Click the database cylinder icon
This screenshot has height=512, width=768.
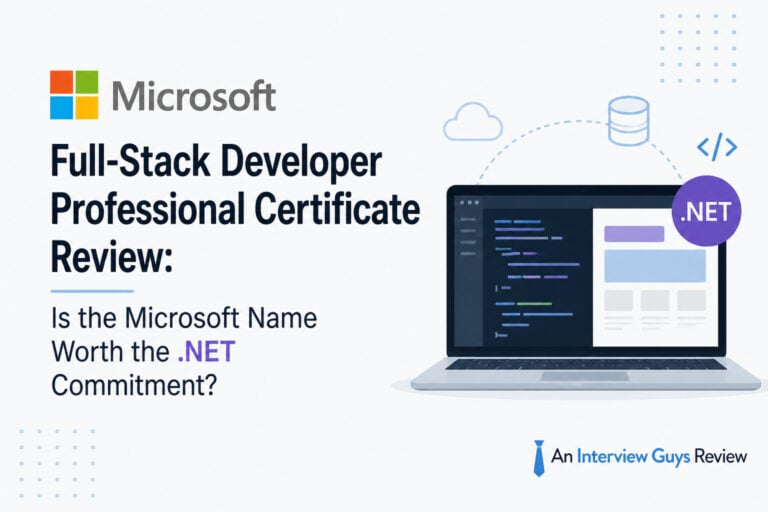[628, 121]
